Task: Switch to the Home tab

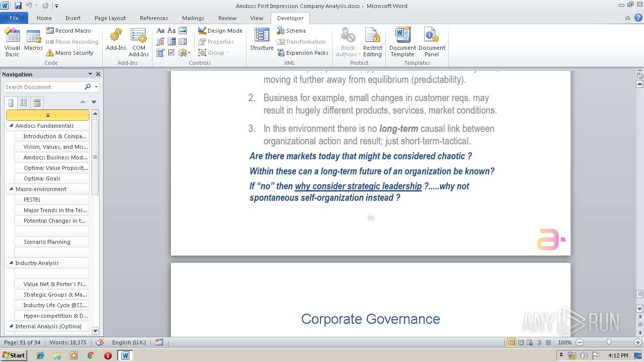Action: (44, 18)
